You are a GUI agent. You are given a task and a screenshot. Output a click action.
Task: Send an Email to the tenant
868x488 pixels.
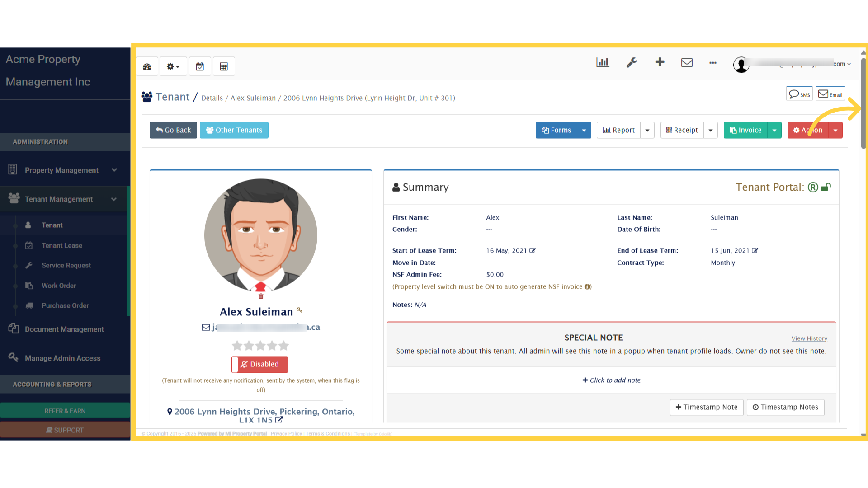(x=830, y=94)
